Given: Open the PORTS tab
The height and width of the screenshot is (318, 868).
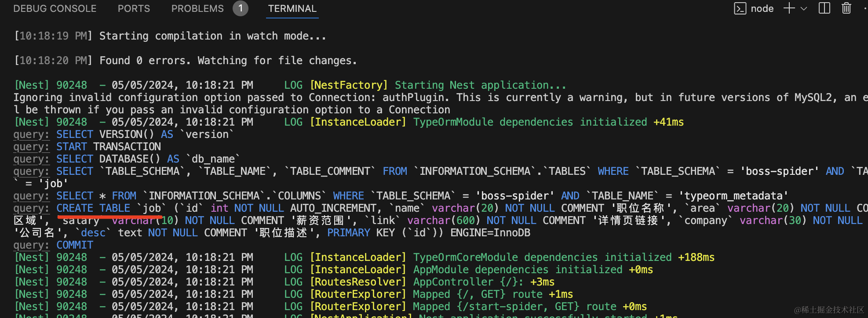Looking at the screenshot, I should [134, 8].
